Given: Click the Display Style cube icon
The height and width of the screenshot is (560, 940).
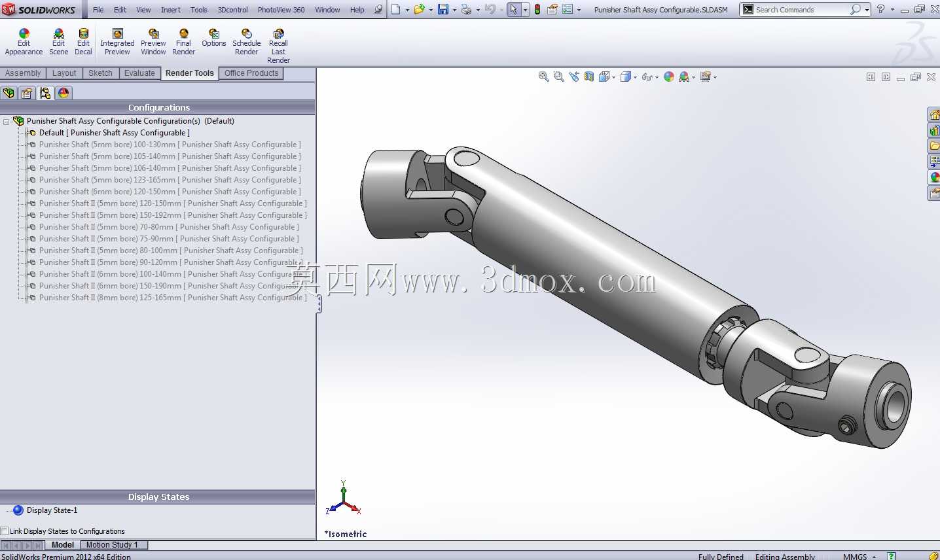Looking at the screenshot, I should [x=625, y=77].
